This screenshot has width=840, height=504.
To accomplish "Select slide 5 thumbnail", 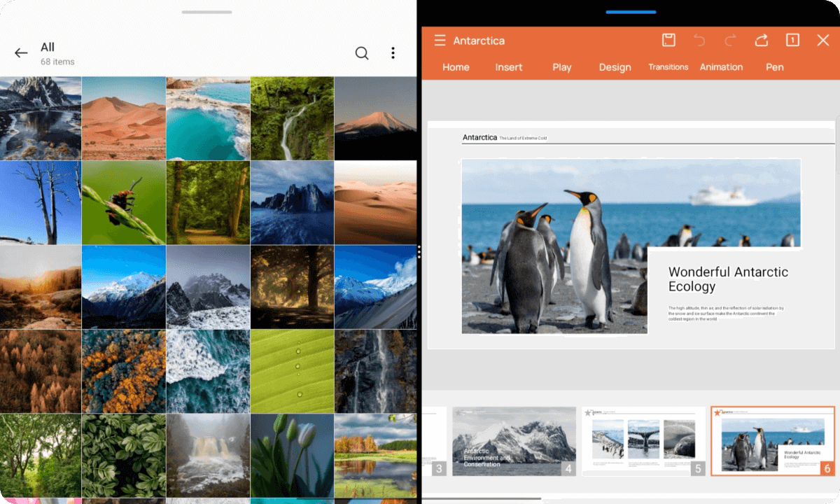I will (x=643, y=441).
